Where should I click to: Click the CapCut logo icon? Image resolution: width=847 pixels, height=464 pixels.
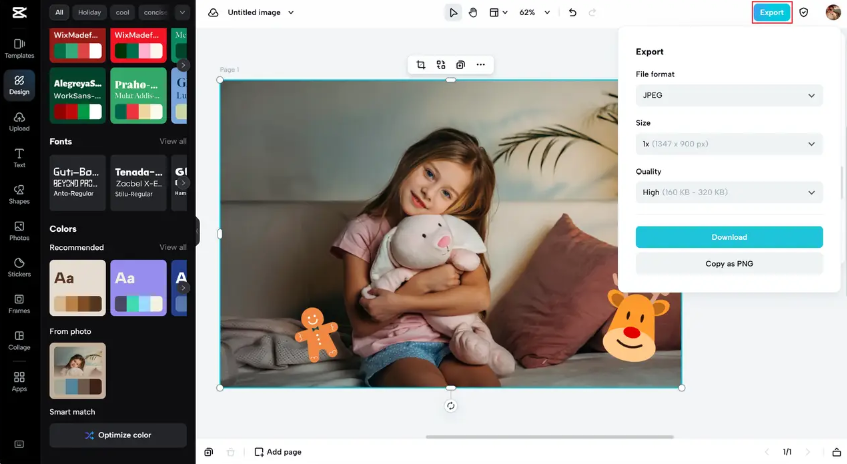click(x=19, y=12)
